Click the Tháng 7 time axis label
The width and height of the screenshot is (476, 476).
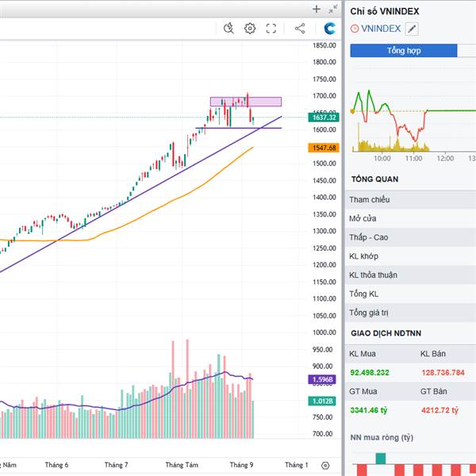click(x=117, y=465)
